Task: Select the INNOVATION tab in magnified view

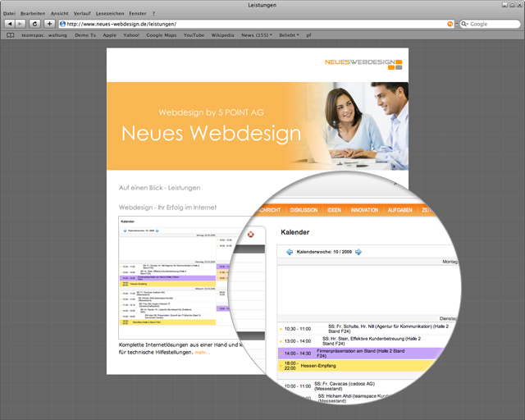Action: point(364,210)
